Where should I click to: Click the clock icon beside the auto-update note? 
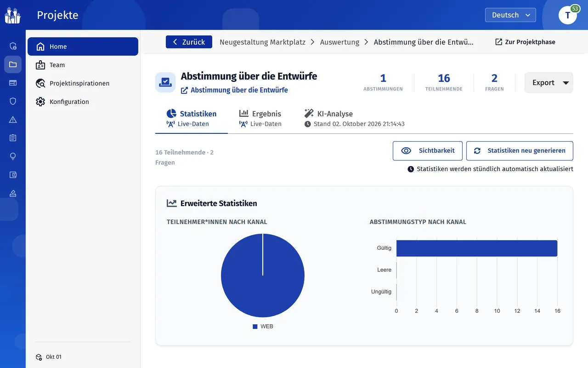(x=411, y=169)
